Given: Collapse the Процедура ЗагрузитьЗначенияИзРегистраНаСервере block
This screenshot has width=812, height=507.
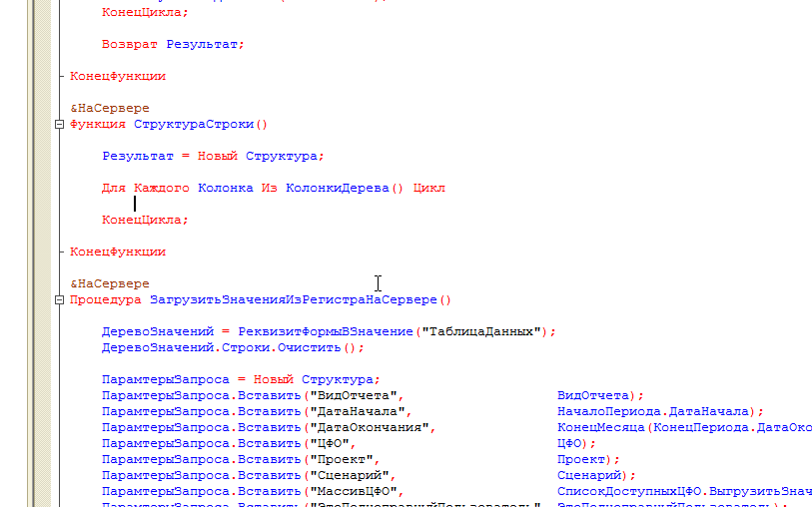Looking at the screenshot, I should pos(59,299).
